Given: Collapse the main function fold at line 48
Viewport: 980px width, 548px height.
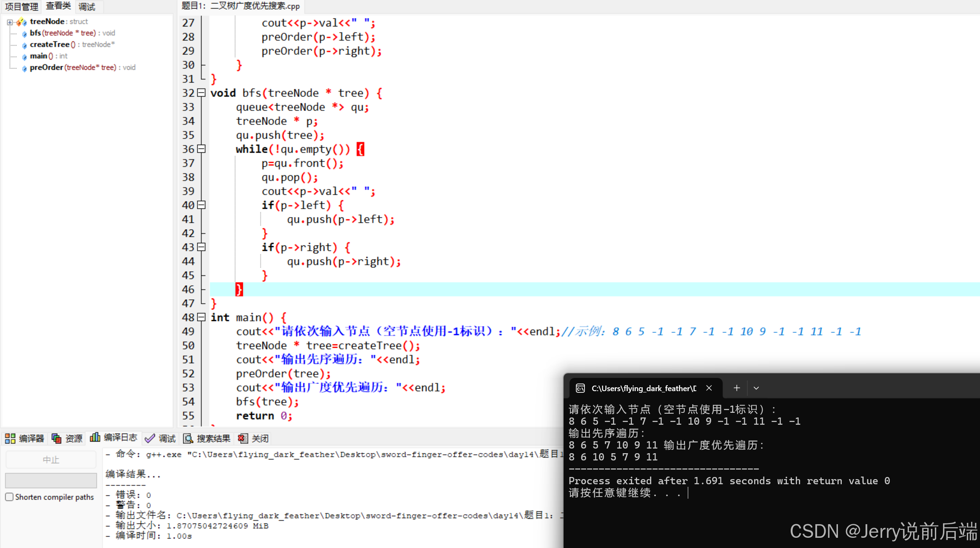Looking at the screenshot, I should point(202,317).
